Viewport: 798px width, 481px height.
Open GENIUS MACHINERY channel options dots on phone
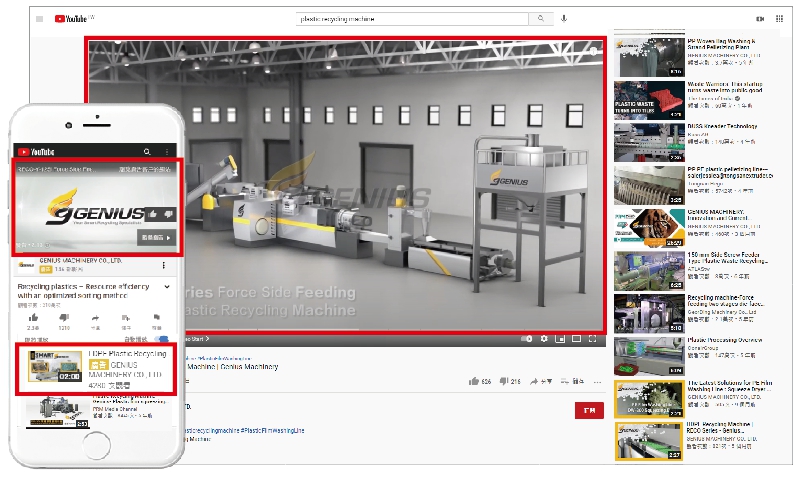tap(163, 265)
